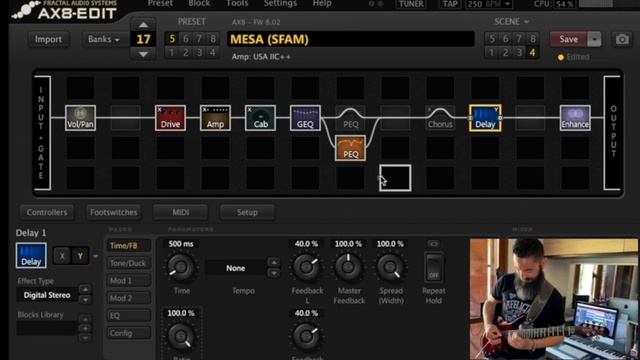Open the Banks dropdown
The width and height of the screenshot is (640, 360).
tap(103, 39)
